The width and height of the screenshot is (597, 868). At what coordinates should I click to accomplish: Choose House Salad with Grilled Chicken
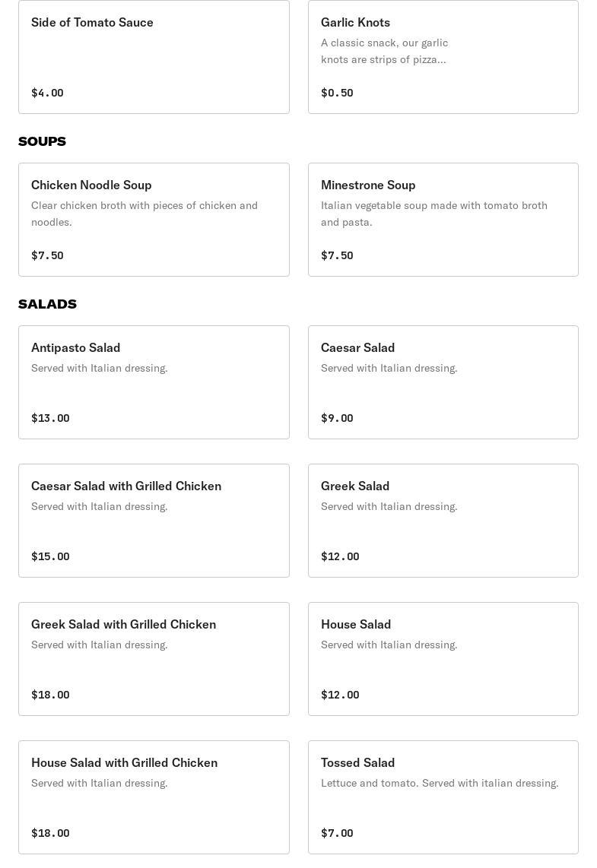click(154, 797)
